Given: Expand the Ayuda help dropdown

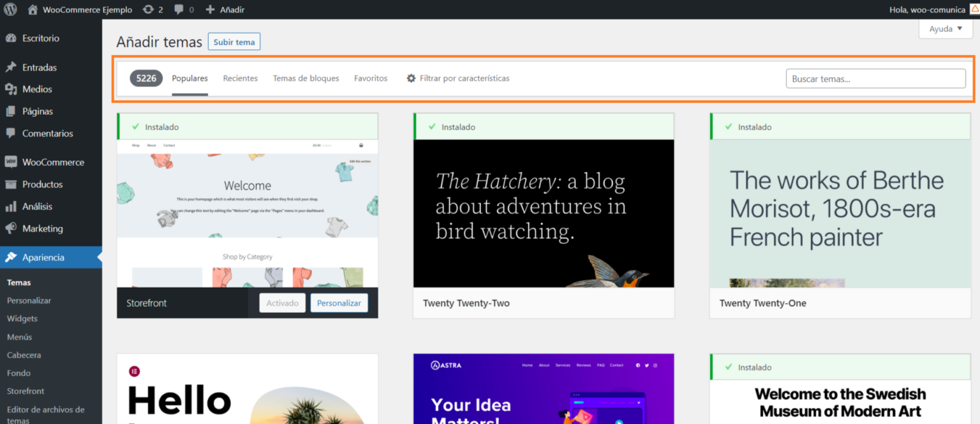Looking at the screenshot, I should [945, 29].
